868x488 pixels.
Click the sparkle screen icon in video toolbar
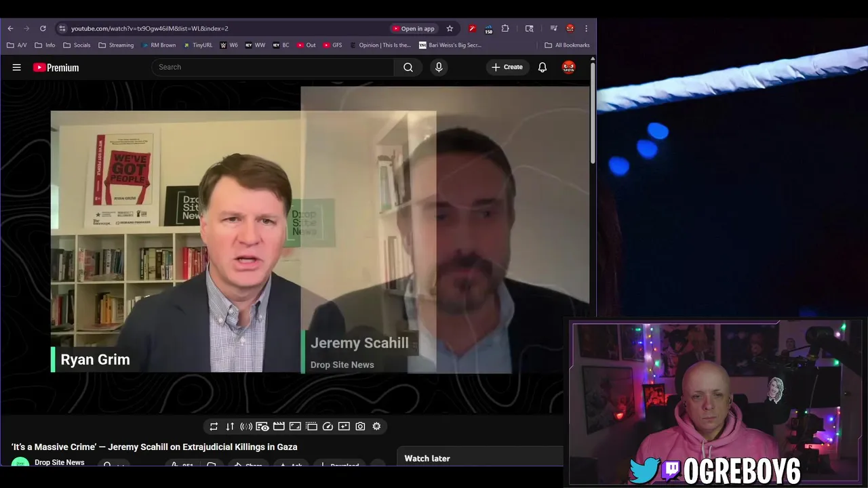(344, 426)
